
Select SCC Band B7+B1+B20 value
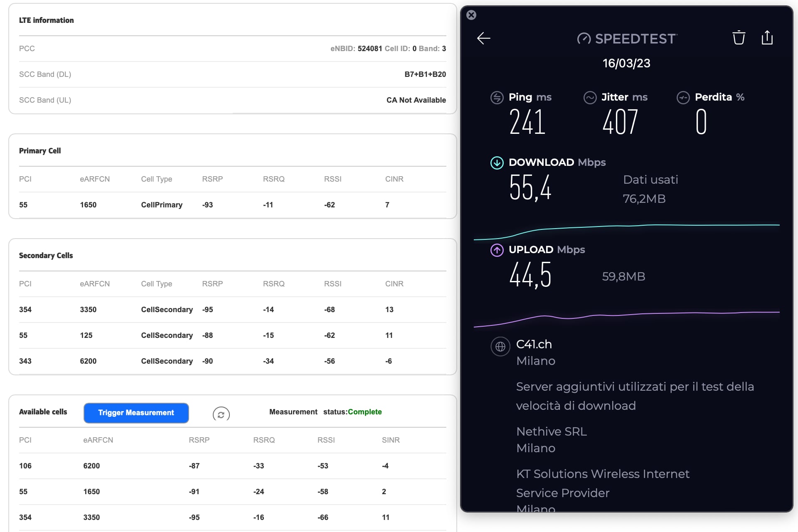(x=425, y=74)
